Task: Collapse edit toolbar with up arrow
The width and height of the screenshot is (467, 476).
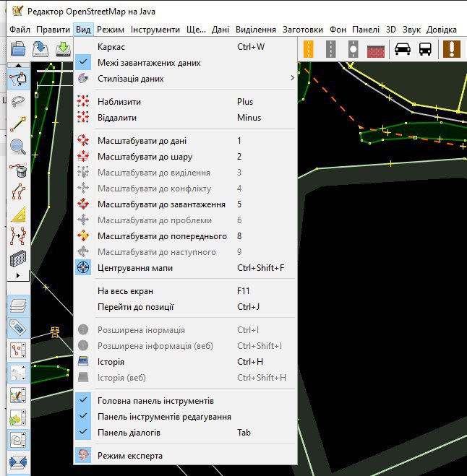Action: coord(18,65)
